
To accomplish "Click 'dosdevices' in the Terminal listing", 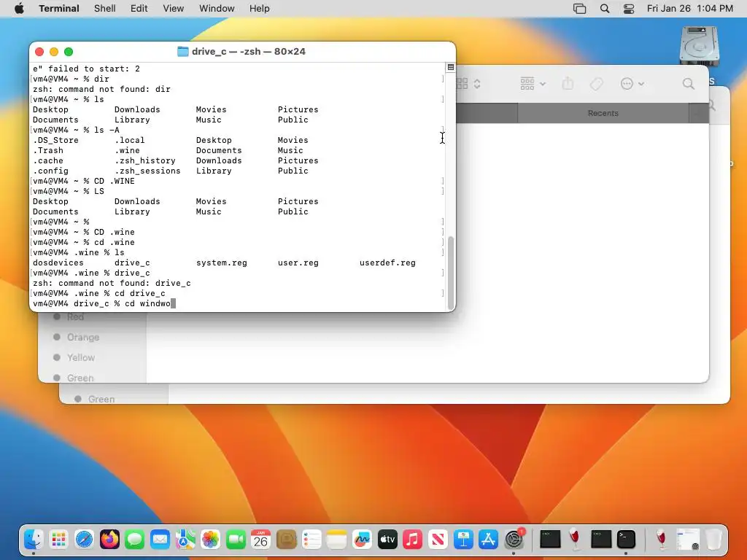I will pyautogui.click(x=58, y=262).
